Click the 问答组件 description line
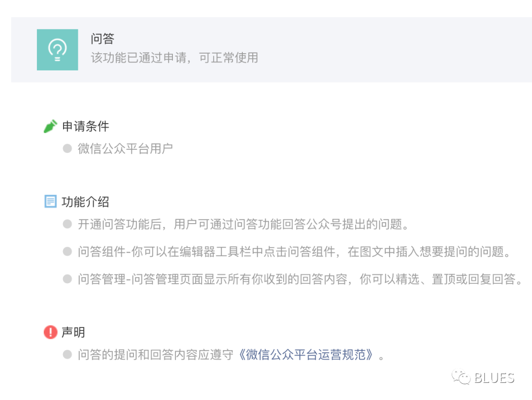Viewport: 532px width, 400px height. [294, 252]
